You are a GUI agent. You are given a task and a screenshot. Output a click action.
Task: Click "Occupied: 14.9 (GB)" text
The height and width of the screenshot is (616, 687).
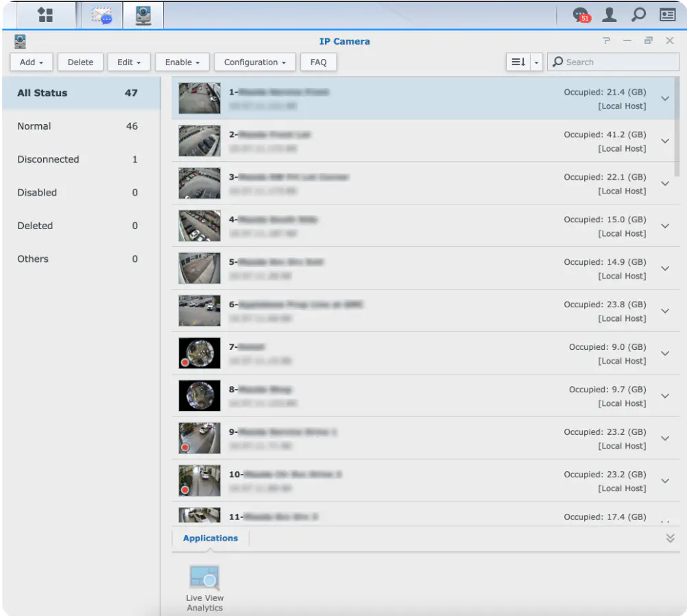(605, 262)
